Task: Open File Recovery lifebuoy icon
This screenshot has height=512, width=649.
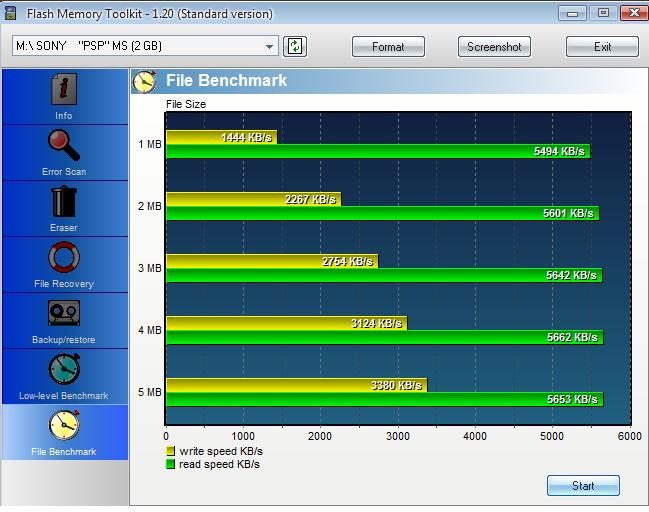Action: [x=64, y=259]
